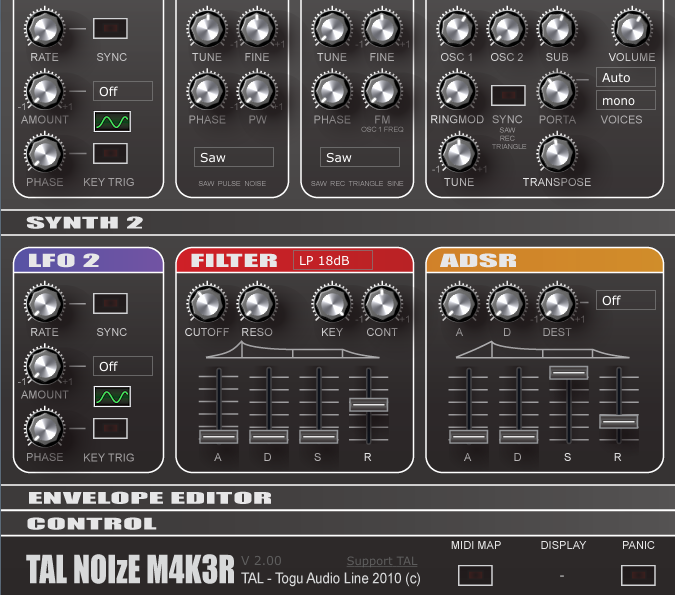
Task: Expand the CONTROL section
Action: point(338,524)
